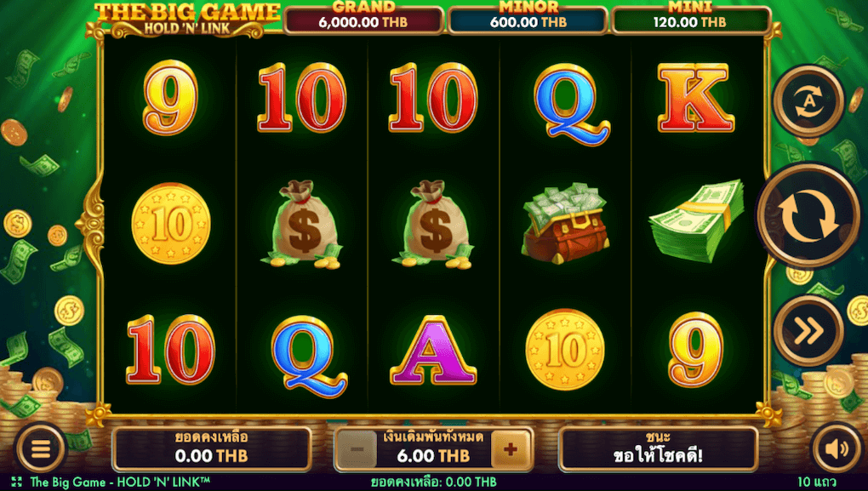Click the treasure chest of cash symbol
The image size is (868, 491).
click(x=565, y=223)
